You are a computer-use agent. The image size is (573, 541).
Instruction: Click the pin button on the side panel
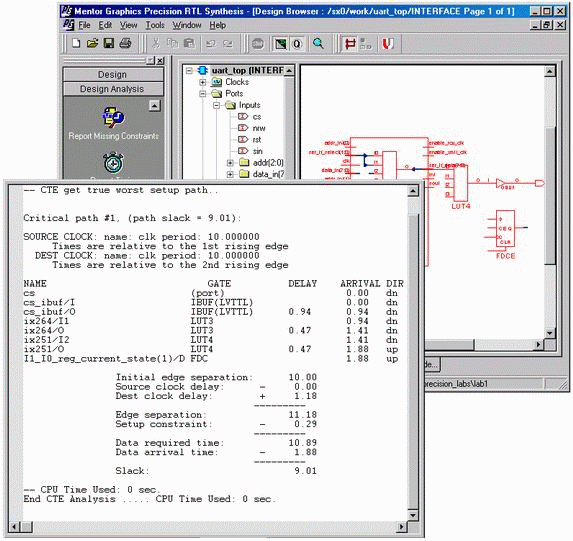pos(151,61)
